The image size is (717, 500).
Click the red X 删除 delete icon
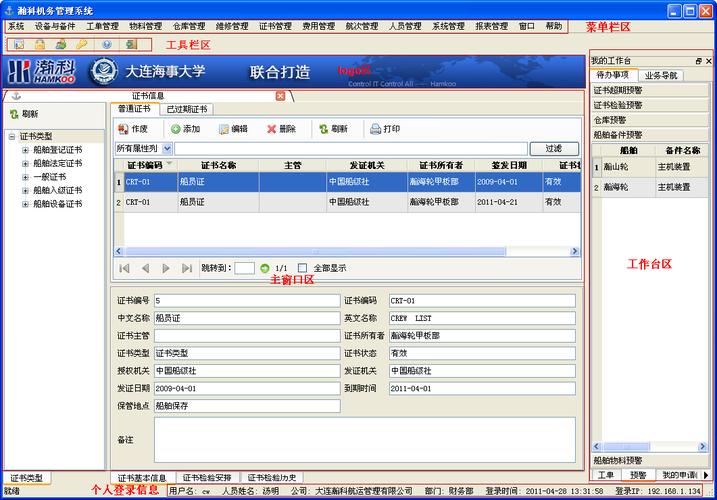click(272, 129)
